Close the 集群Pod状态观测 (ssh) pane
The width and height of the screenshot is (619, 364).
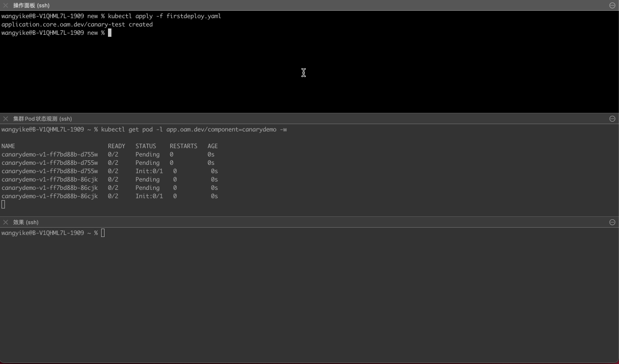pyautogui.click(x=6, y=119)
